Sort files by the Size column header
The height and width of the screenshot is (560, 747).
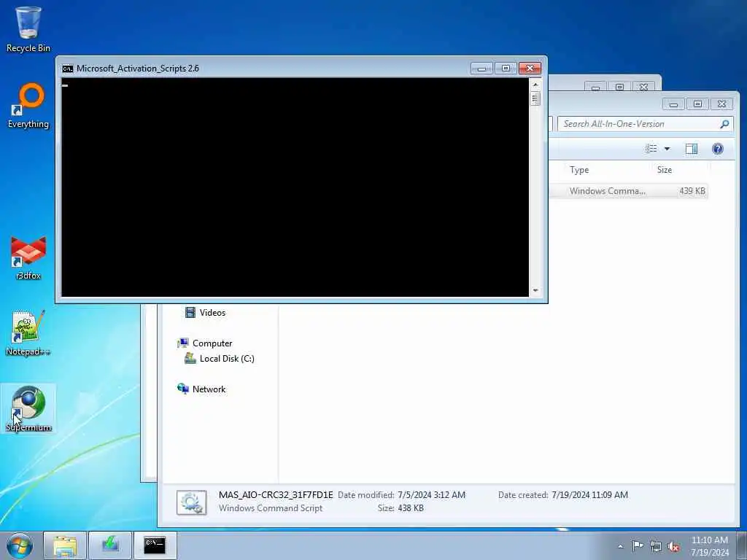pos(665,170)
